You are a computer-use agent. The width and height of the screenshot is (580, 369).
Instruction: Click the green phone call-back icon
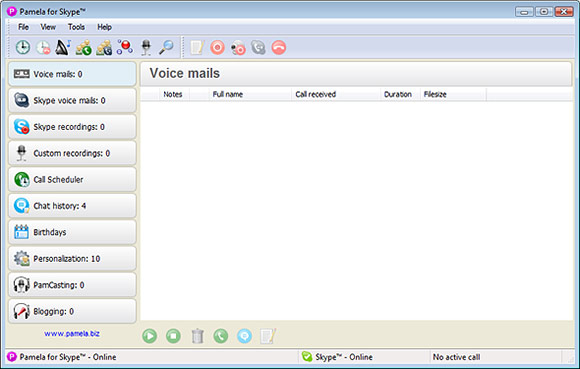pos(221,336)
